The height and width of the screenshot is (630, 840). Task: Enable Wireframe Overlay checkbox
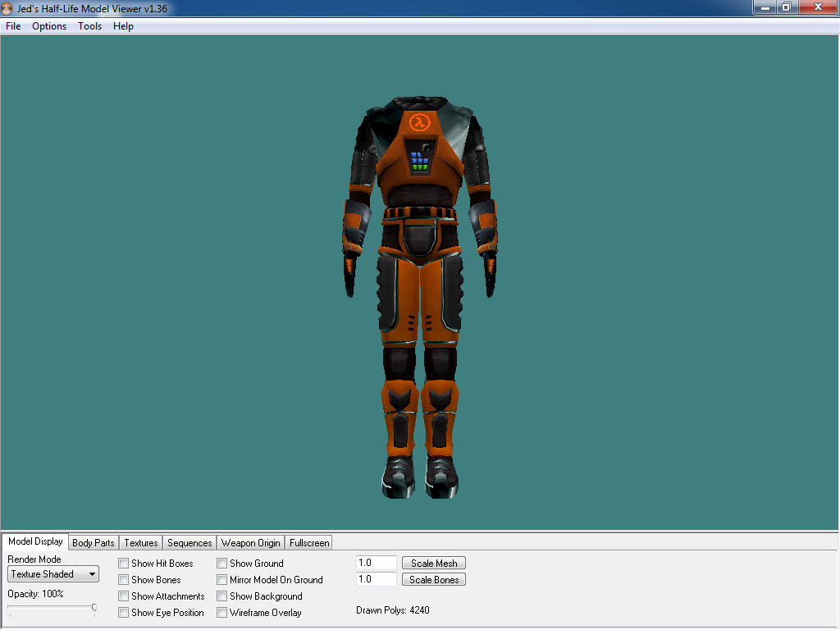(x=221, y=613)
